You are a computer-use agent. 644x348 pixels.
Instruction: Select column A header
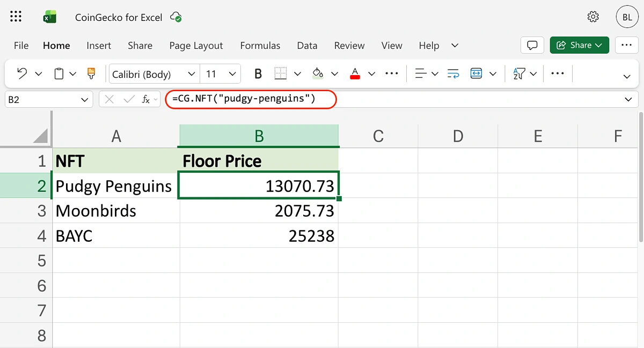[x=116, y=136]
